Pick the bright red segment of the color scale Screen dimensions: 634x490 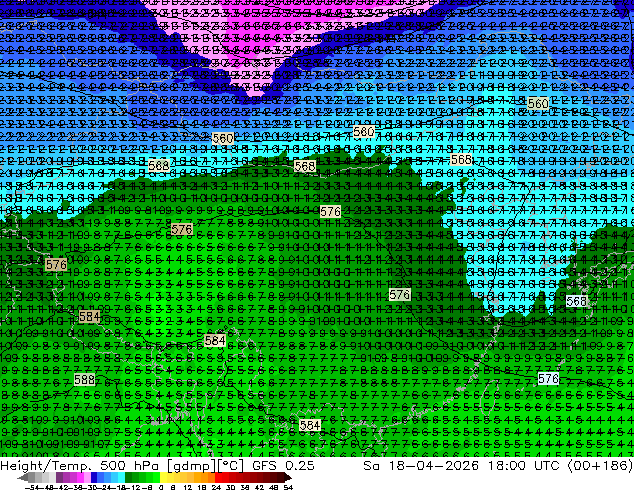click(x=218, y=477)
